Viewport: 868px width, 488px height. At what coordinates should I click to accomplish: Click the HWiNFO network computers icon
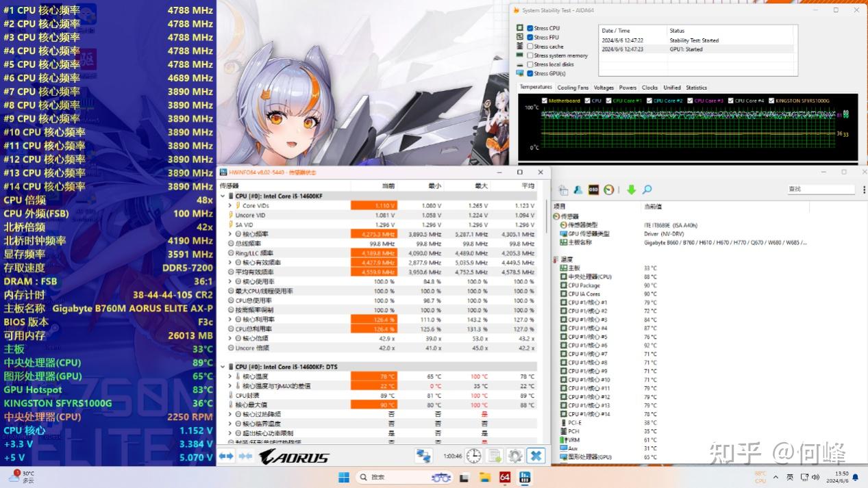[x=424, y=456]
